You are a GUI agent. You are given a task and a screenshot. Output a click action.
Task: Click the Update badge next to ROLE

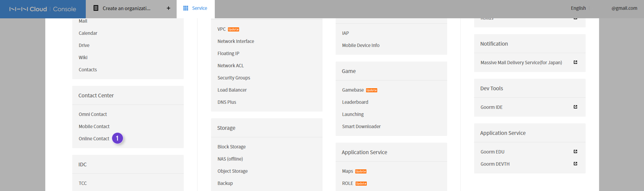point(361,184)
